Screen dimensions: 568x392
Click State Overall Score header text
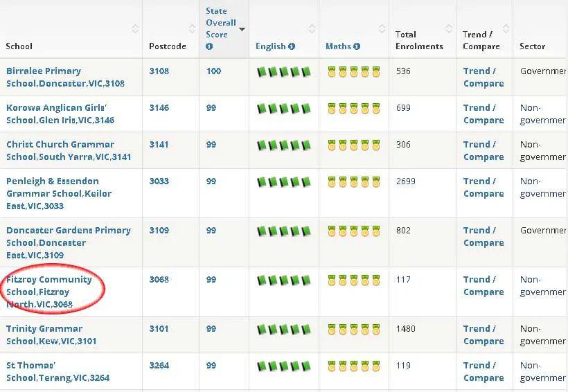pos(220,23)
